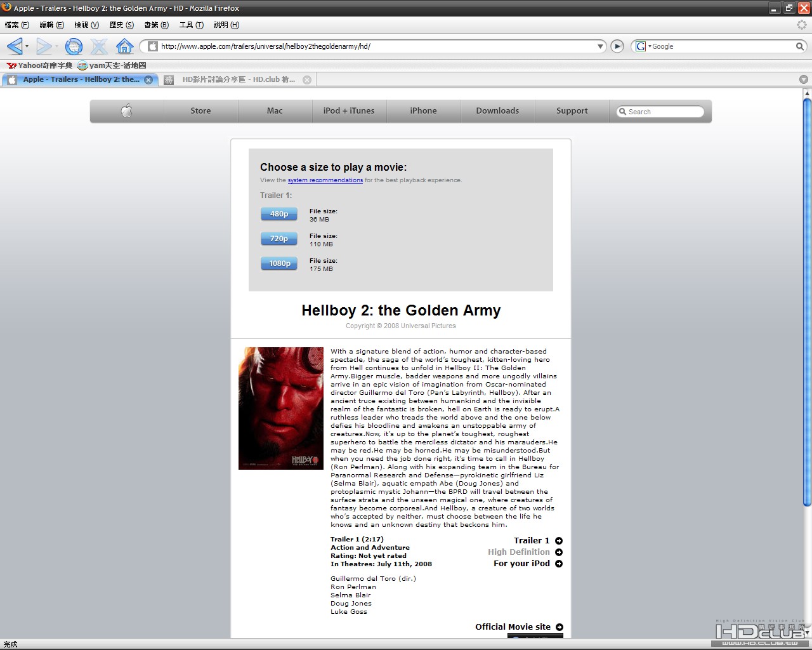This screenshot has height=650, width=812.
Task: Click the Google search input field
Action: pos(723,46)
